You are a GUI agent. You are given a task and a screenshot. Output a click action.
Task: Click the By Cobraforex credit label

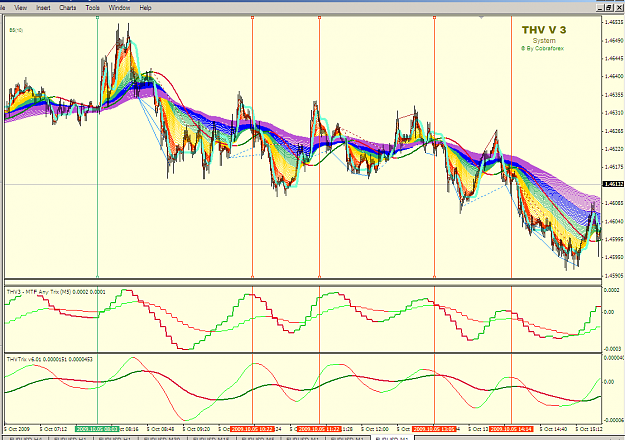coord(542,48)
